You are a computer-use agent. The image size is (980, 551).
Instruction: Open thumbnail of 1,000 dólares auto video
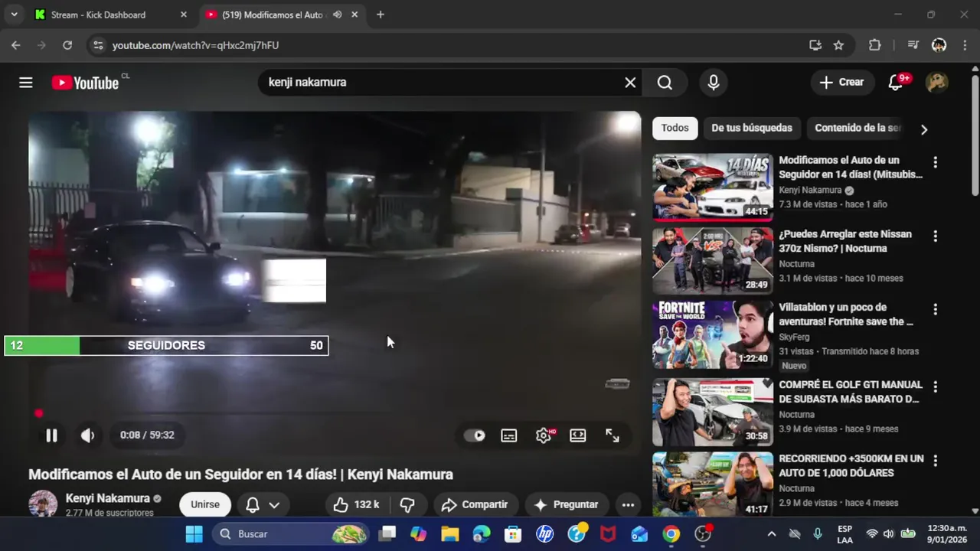click(x=713, y=484)
